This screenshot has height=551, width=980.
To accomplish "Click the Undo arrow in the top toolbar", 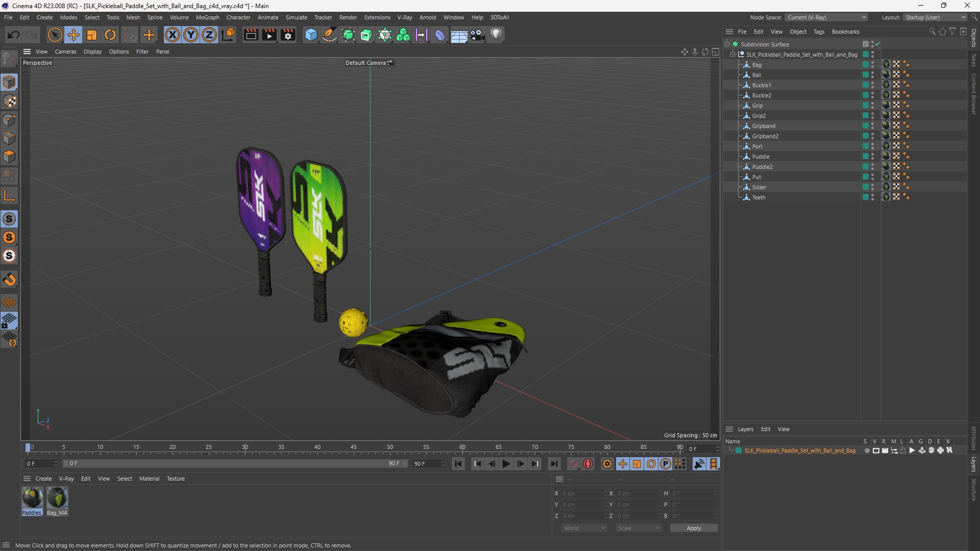I will pos(14,35).
